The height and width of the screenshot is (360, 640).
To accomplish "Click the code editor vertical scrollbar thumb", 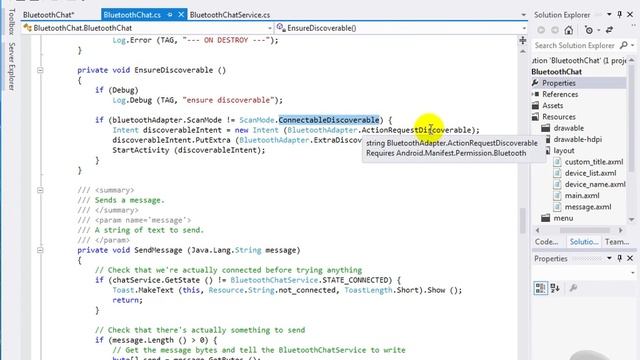I will (x=522, y=220).
